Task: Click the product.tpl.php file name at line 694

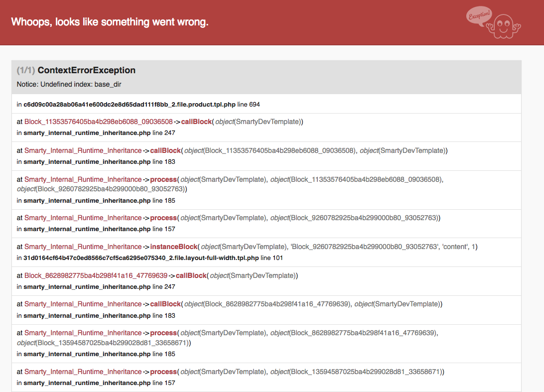Action: coord(130,105)
